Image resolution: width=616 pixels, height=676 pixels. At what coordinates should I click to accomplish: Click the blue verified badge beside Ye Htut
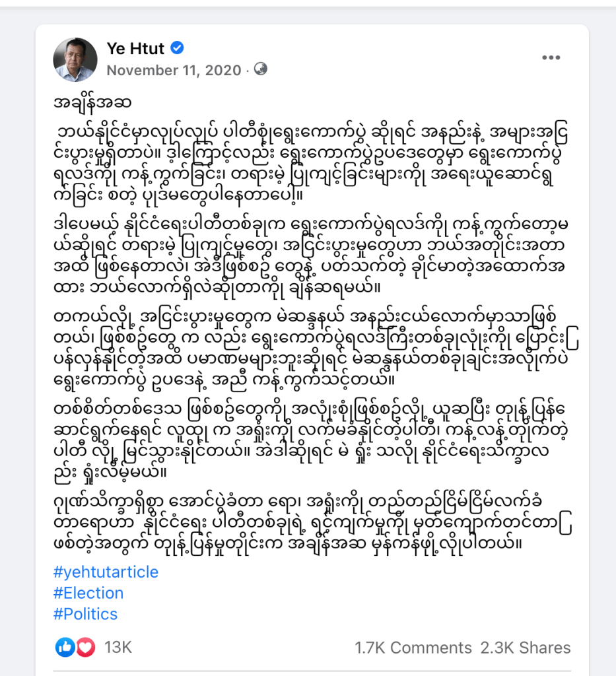click(178, 48)
